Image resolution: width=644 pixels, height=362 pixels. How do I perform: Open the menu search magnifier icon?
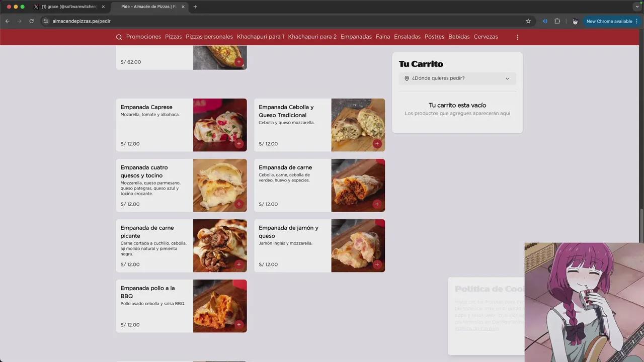pyautogui.click(x=119, y=37)
